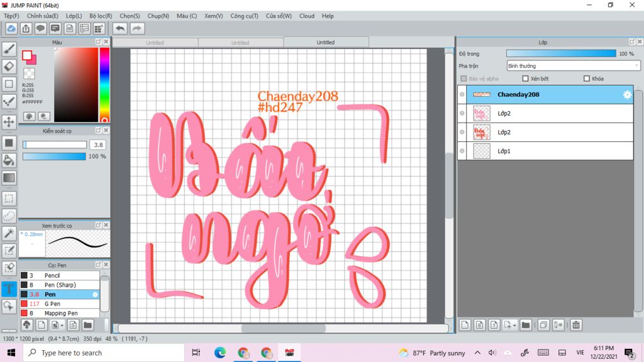Image resolution: width=644 pixels, height=362 pixels.
Task: Hide the Chaenday208 layer visibility dot
Action: [462, 94]
